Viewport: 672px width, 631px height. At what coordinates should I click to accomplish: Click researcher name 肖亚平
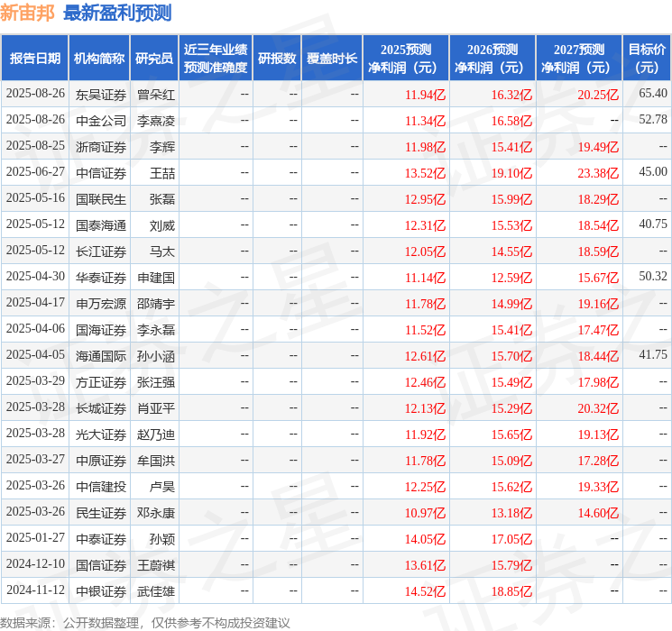point(156,408)
